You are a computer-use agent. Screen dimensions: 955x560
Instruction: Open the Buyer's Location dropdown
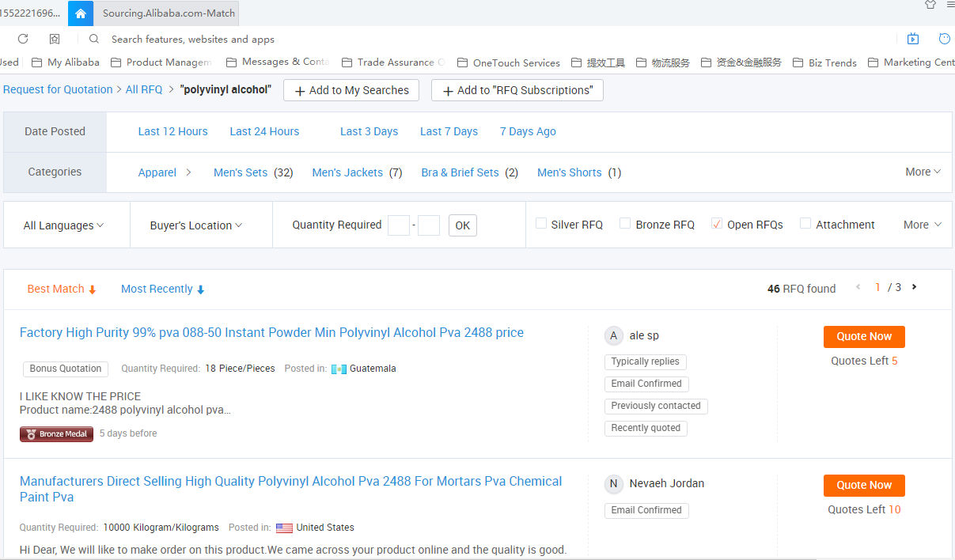click(196, 225)
